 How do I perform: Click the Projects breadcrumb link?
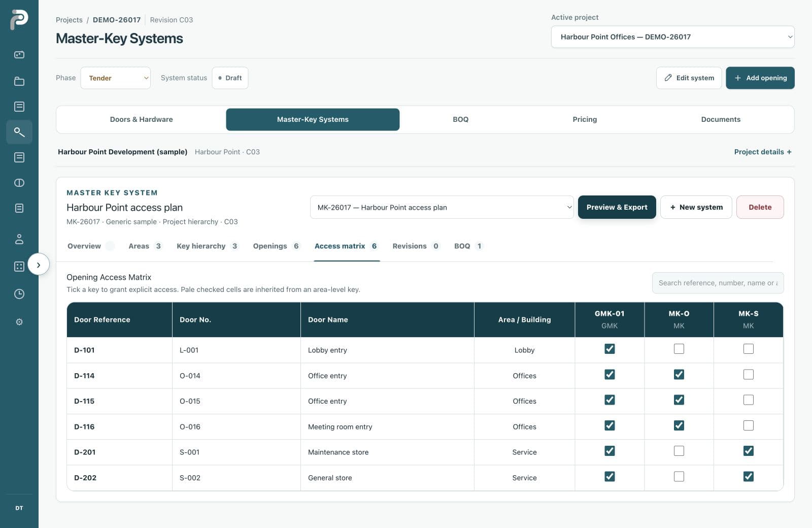[x=69, y=20]
